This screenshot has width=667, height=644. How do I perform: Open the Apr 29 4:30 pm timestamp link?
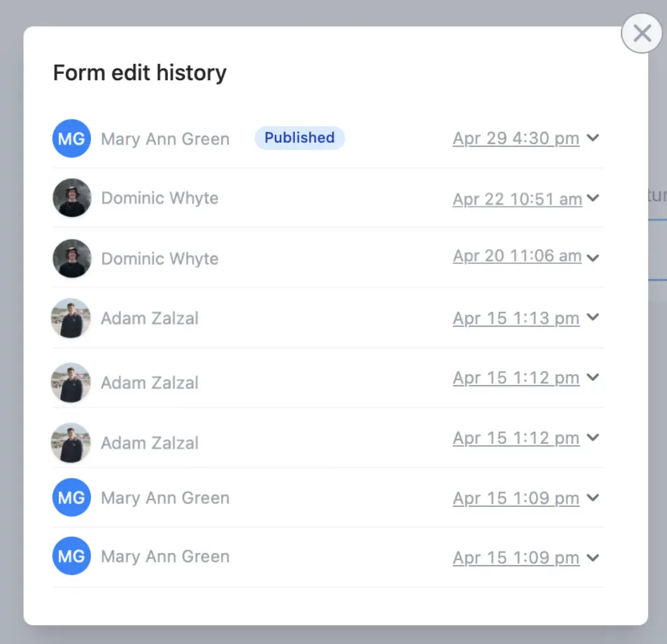tap(515, 138)
